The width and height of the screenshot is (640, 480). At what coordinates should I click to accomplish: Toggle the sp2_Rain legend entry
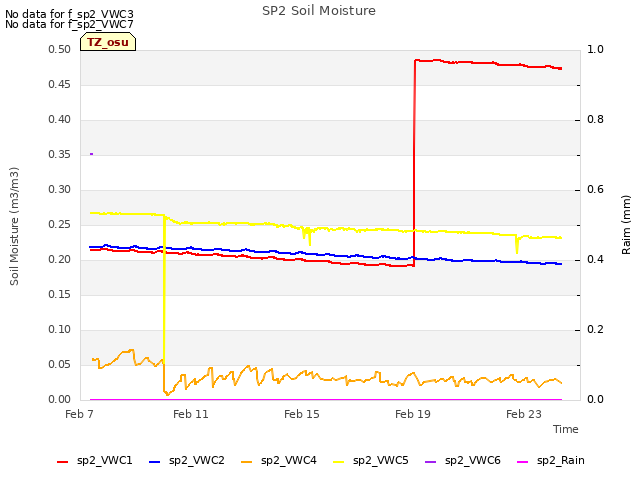point(551,460)
